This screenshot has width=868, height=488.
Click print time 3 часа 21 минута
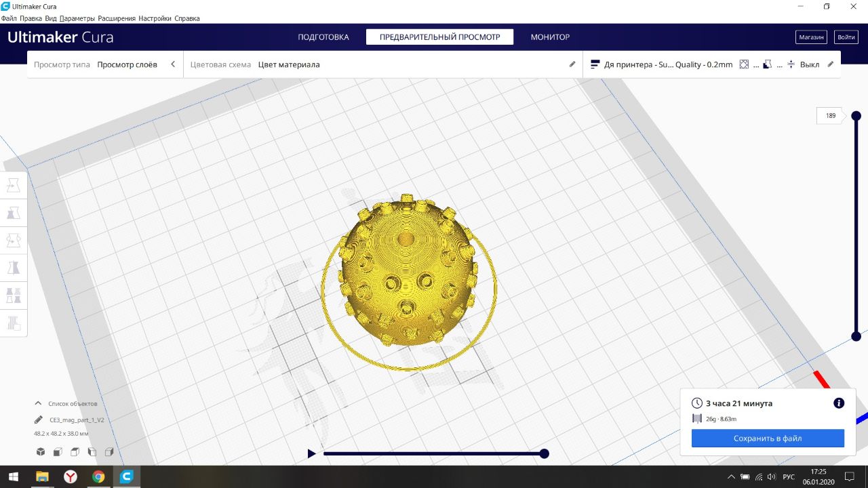(x=739, y=403)
